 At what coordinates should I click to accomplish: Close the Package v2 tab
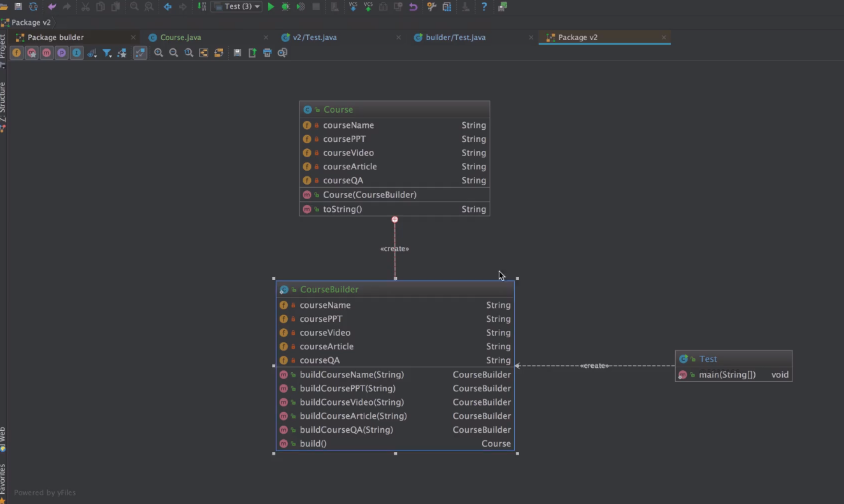[x=664, y=38]
